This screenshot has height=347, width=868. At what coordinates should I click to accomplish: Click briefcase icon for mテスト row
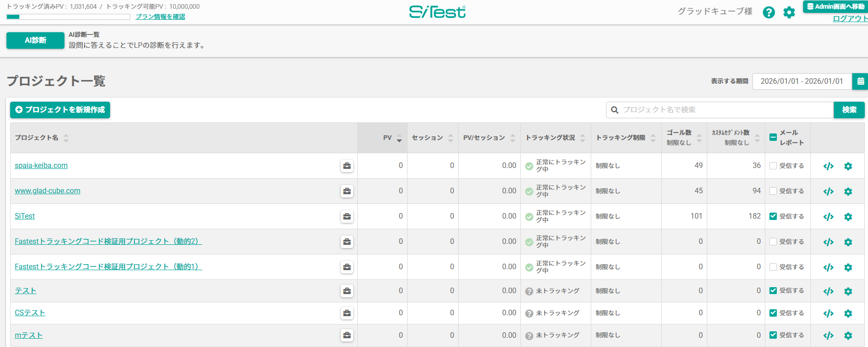[x=347, y=335]
